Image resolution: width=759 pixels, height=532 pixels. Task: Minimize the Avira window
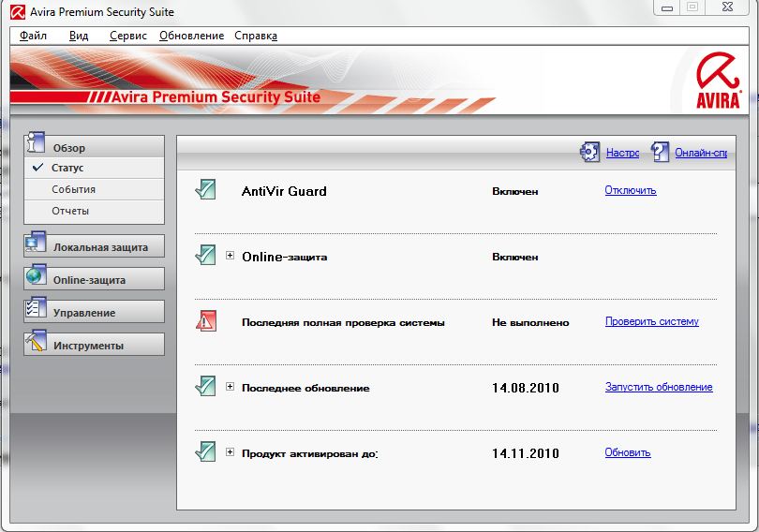pos(667,7)
